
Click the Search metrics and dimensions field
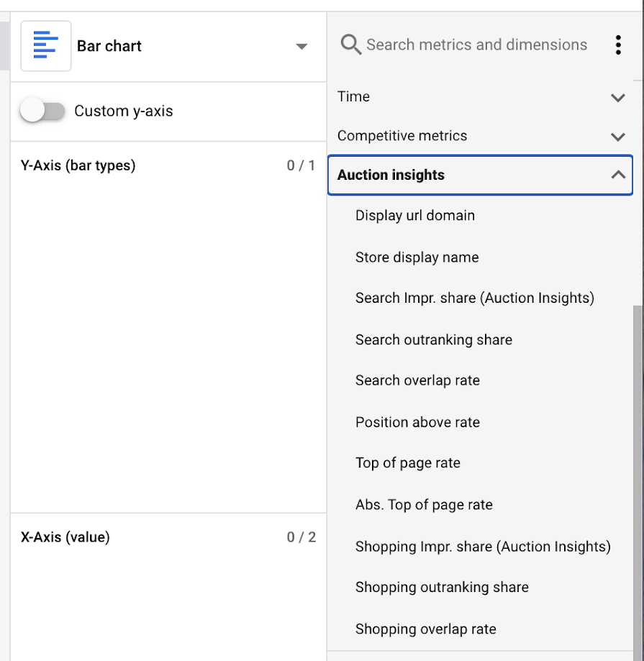point(476,45)
